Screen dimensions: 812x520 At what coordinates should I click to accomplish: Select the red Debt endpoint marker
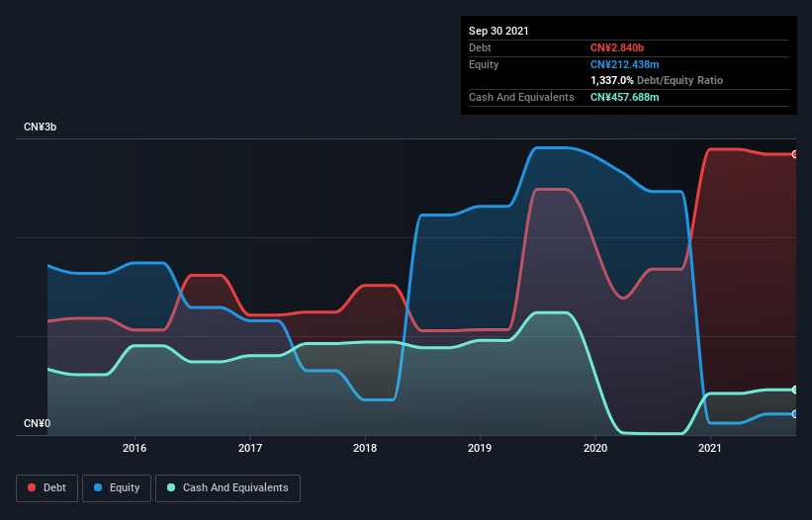[795, 154]
